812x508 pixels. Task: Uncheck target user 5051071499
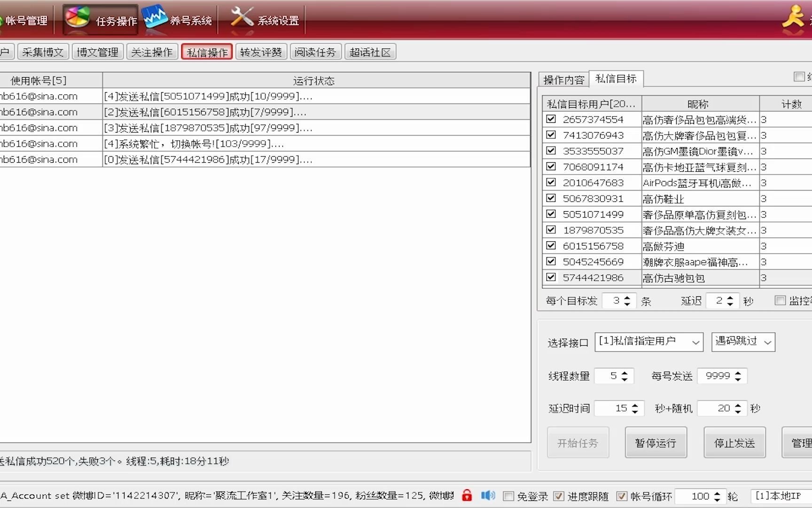[551, 214]
